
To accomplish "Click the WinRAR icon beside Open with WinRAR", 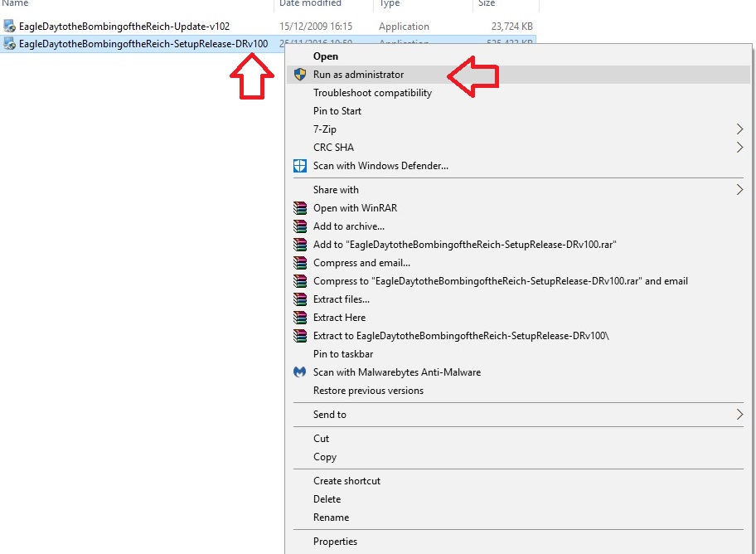I will tap(300, 208).
